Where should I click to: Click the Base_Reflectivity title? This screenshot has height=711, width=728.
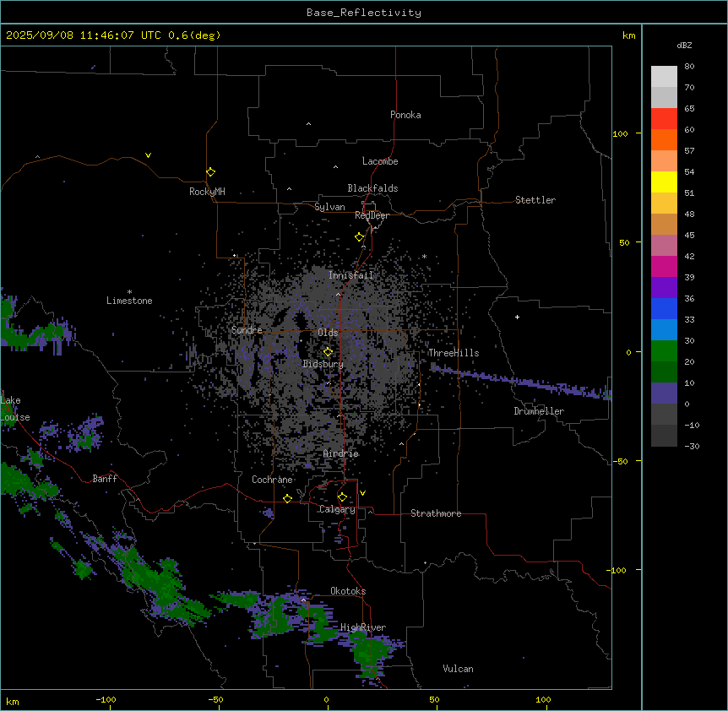(364, 13)
